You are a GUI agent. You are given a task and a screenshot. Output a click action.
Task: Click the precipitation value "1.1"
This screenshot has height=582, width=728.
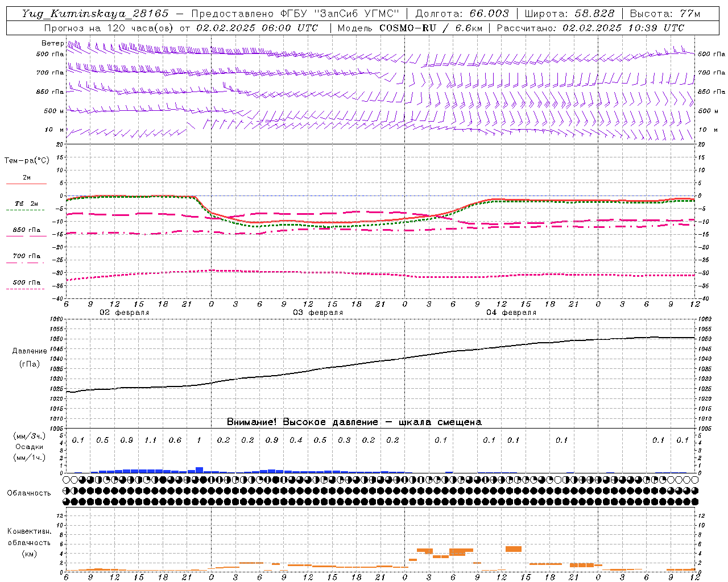[x=151, y=440]
